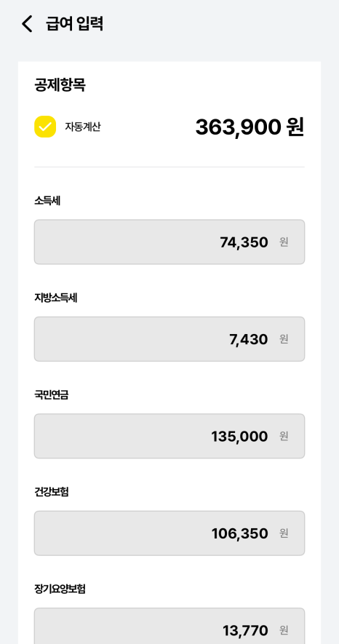Click the 13,770 value in 장기요양보험

[x=245, y=630]
